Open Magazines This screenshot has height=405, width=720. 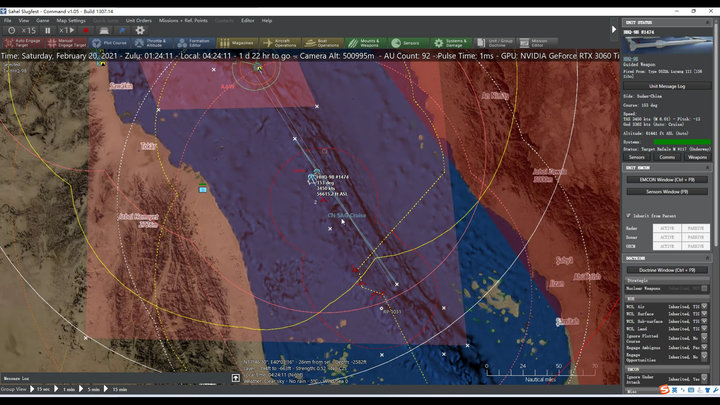click(237, 43)
